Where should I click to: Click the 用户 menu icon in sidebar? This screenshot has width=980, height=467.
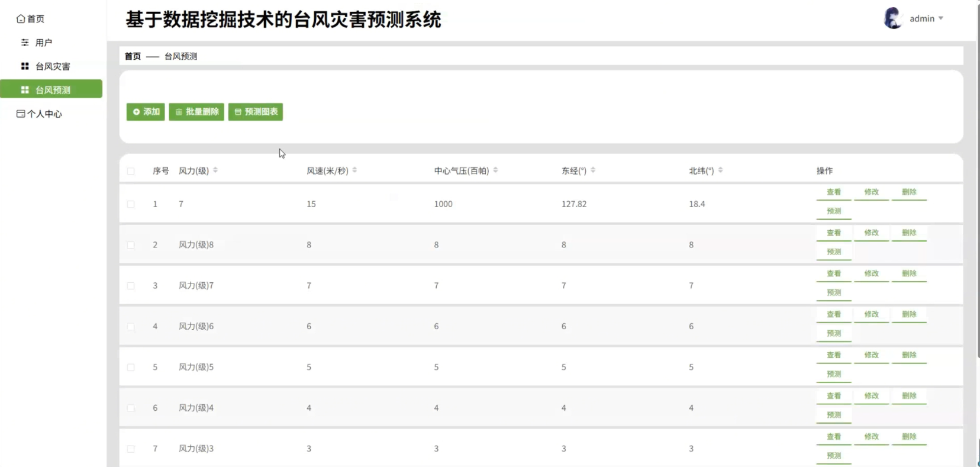(25, 43)
